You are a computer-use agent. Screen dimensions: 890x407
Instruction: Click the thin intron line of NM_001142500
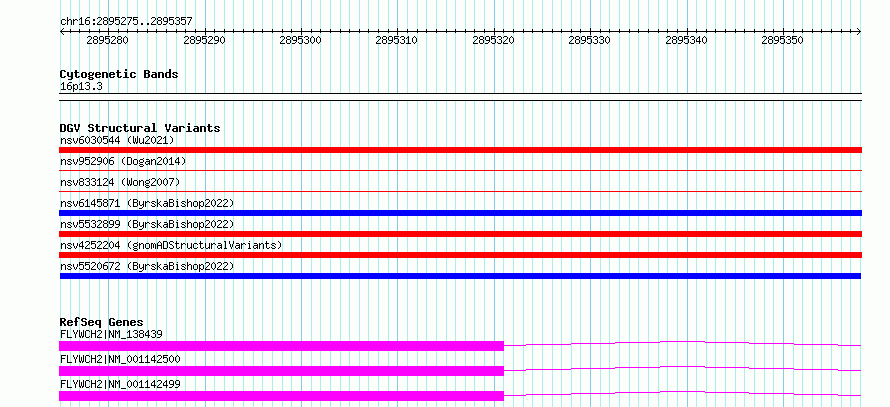click(683, 368)
